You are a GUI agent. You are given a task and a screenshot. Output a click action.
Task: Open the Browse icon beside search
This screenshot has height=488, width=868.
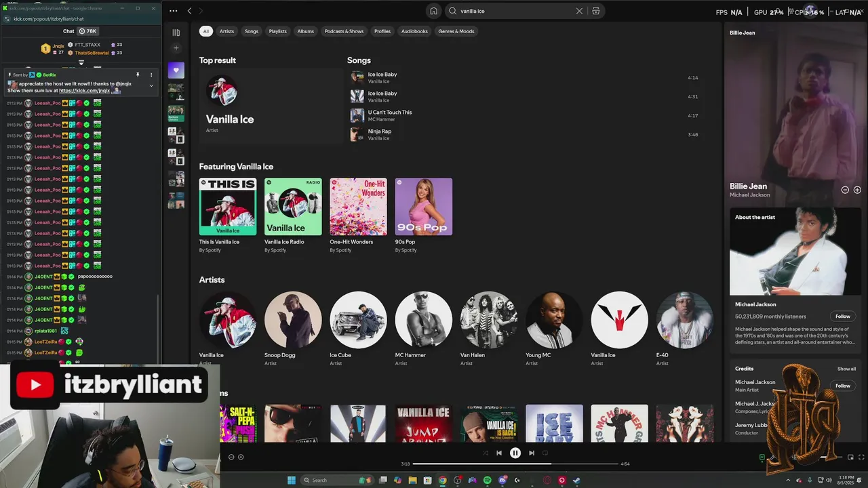(596, 11)
